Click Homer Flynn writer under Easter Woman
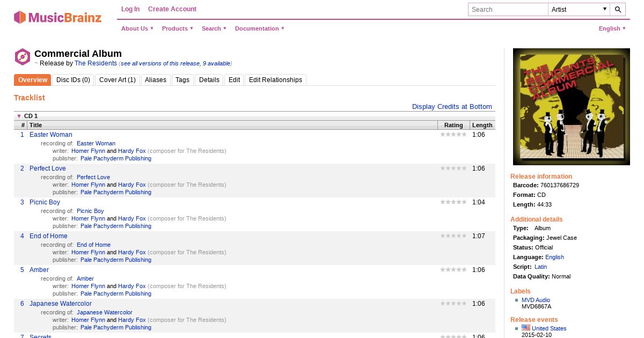 pyautogui.click(x=88, y=151)
